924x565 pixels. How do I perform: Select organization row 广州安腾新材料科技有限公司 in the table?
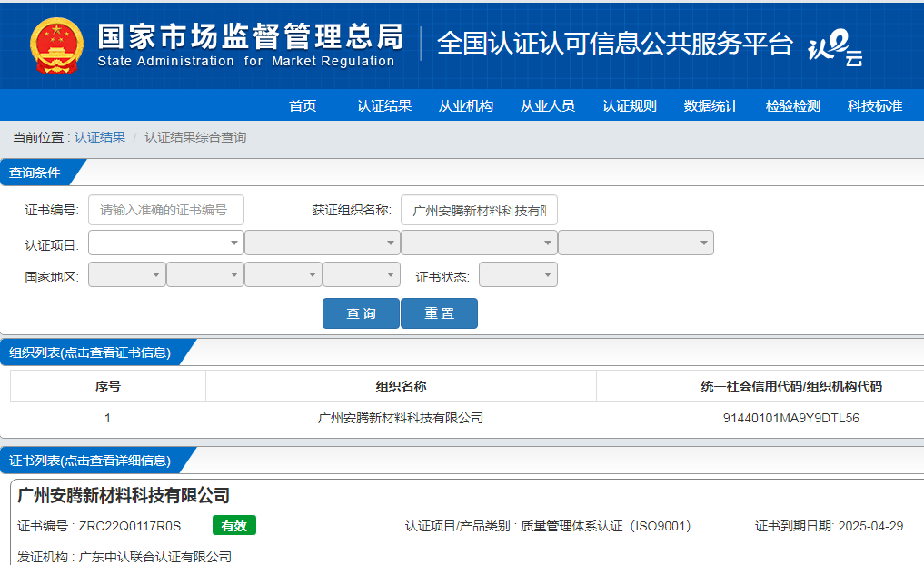(401, 419)
